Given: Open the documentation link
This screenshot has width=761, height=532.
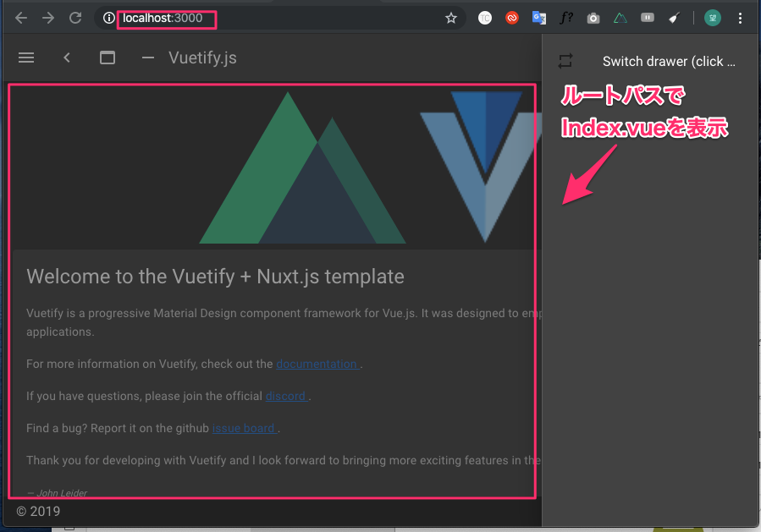Looking at the screenshot, I should click(318, 364).
